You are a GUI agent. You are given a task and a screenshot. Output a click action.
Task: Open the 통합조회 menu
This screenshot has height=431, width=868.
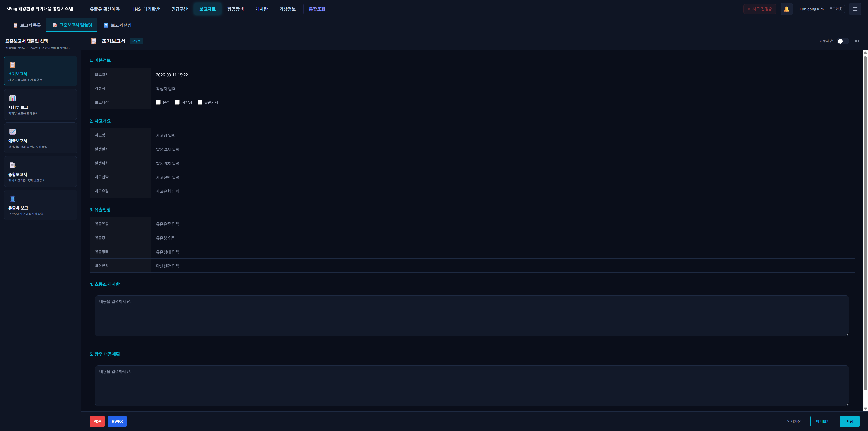pos(317,9)
